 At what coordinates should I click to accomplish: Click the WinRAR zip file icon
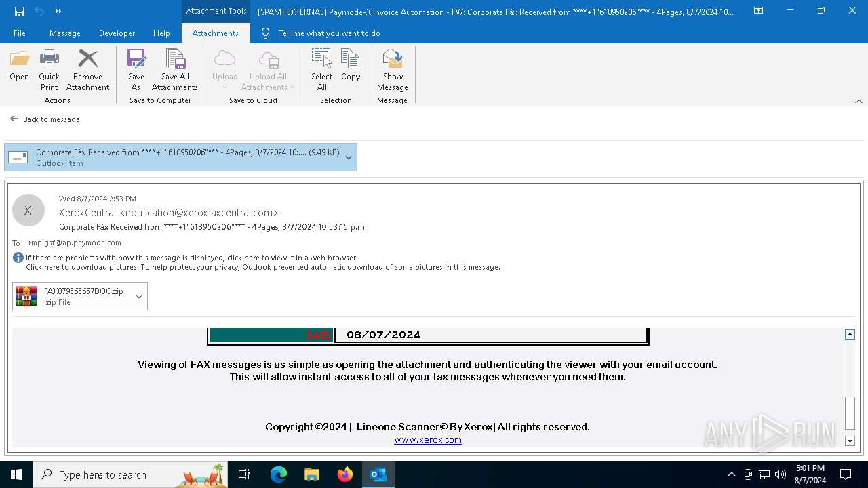pos(26,296)
